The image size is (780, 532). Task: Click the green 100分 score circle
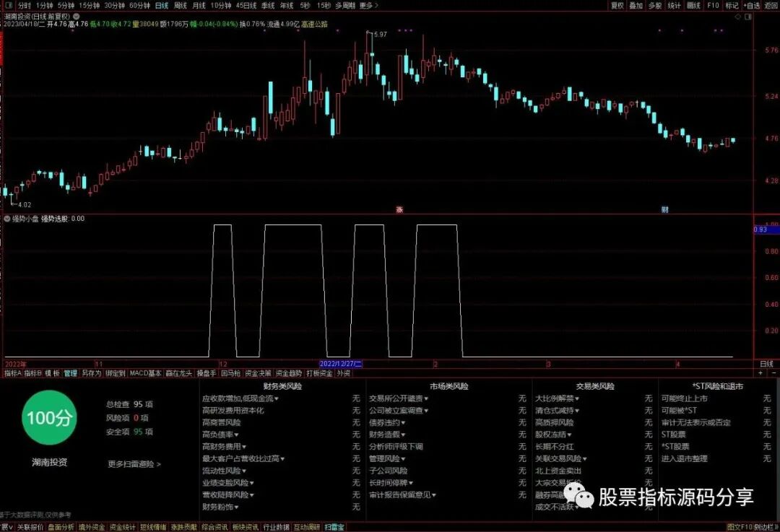(49, 418)
